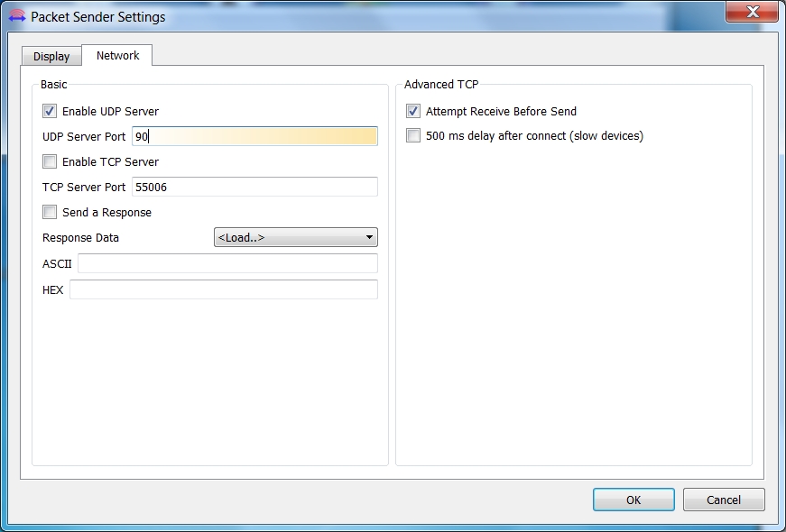786x532 pixels.
Task: Click the Basic group title
Action: click(53, 84)
